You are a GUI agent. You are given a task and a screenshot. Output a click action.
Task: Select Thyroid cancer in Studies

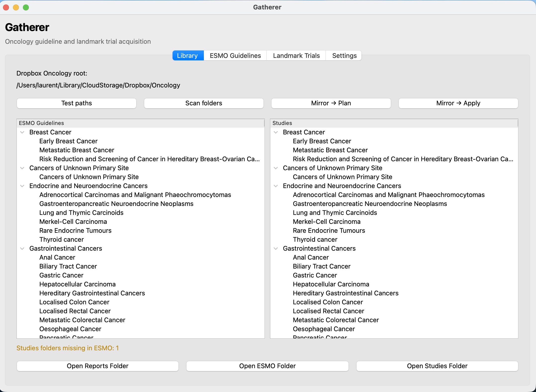394,239
